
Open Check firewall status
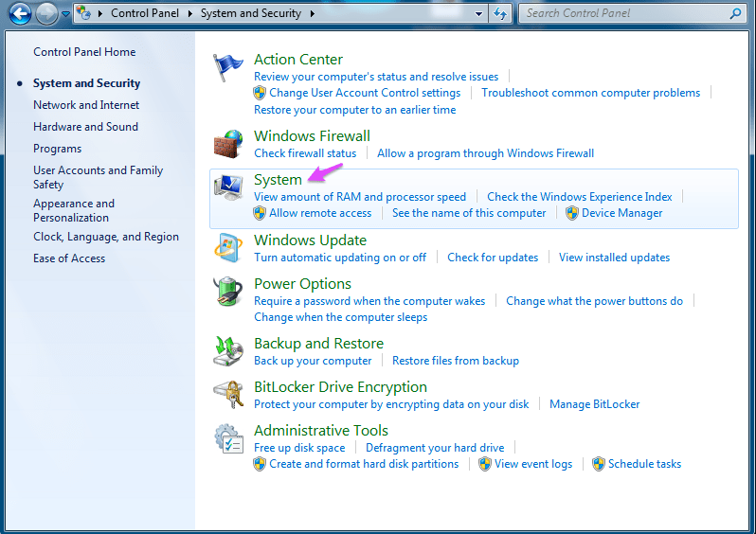[305, 153]
